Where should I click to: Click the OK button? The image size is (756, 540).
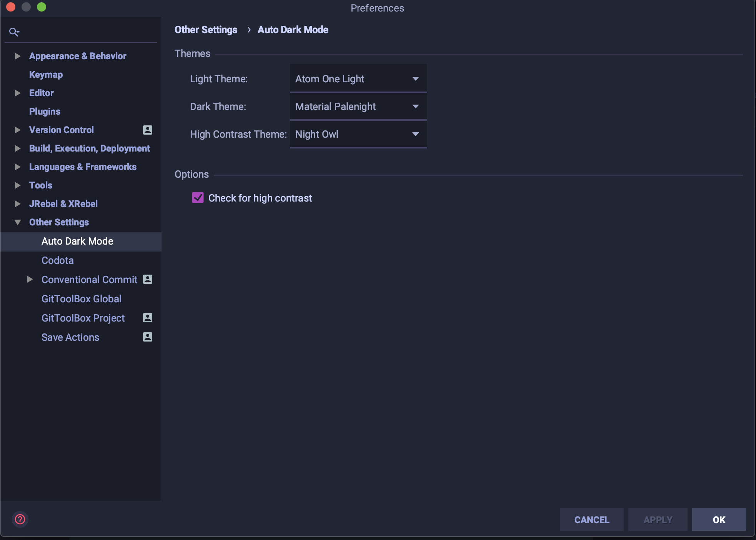tap(718, 519)
